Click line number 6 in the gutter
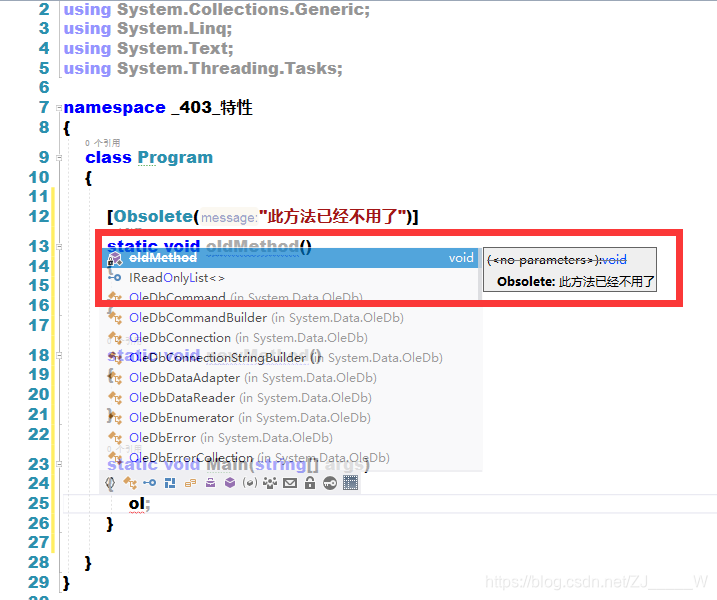 [44, 87]
